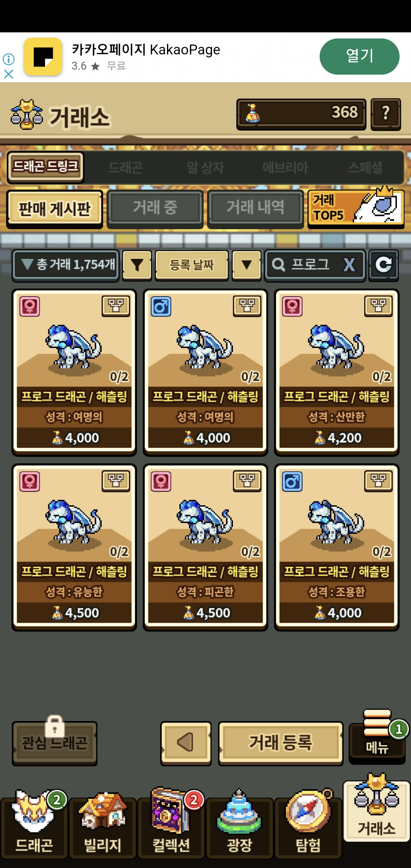Screen dimensions: 411x868
Task: Select the 알 상자 category tab
Action: pos(205,168)
